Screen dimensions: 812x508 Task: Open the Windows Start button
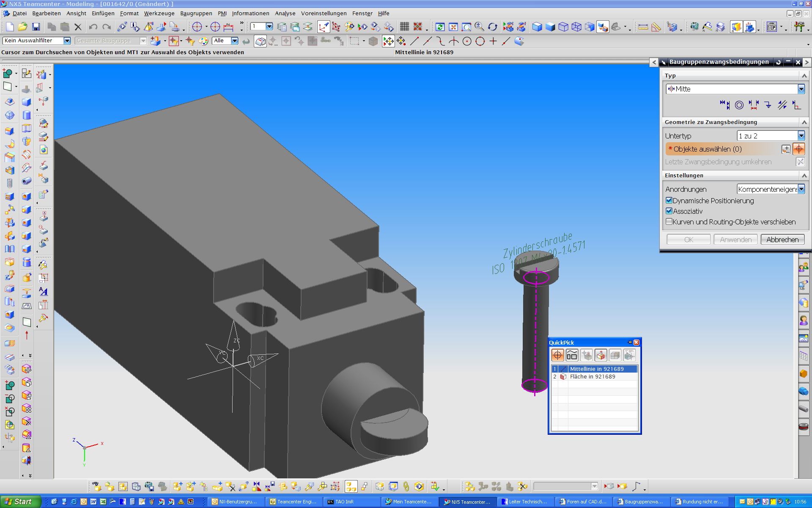point(21,502)
